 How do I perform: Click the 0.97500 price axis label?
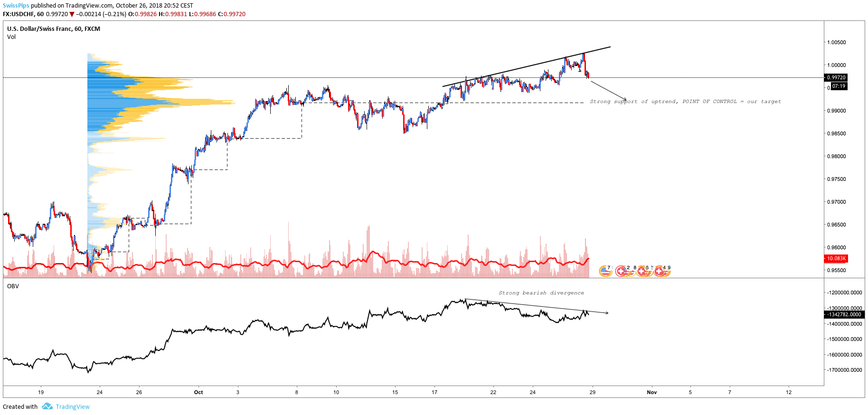point(837,179)
